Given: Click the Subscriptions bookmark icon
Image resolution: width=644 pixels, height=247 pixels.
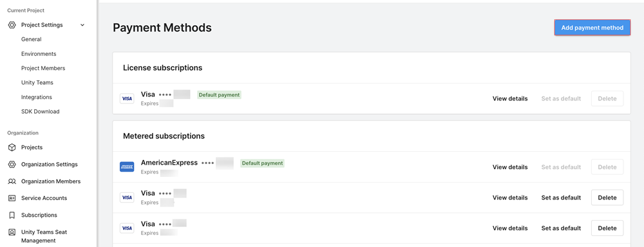Looking at the screenshot, I should [12, 215].
